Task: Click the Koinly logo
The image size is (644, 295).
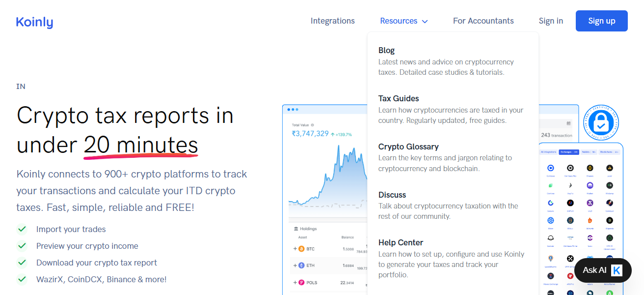Action: [x=34, y=22]
